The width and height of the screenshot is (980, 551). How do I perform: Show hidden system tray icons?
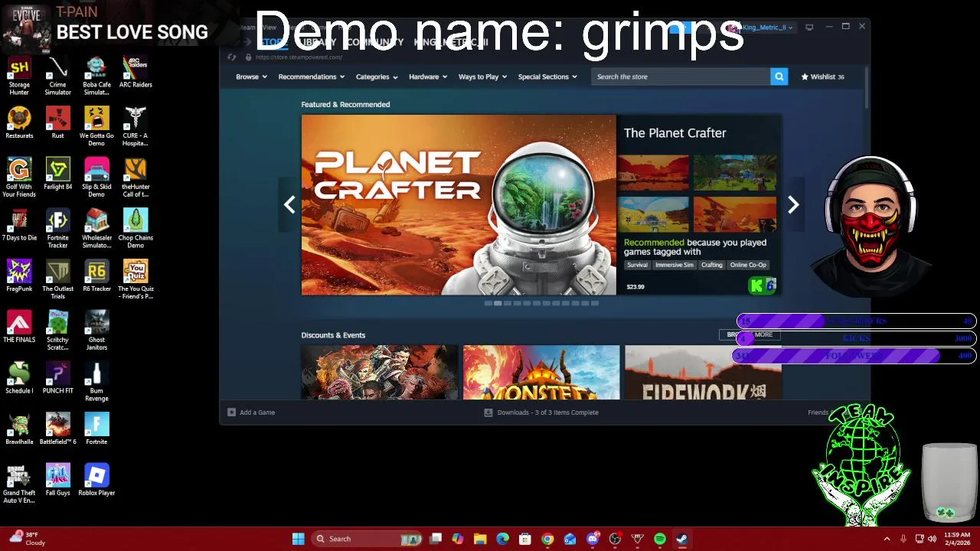[x=887, y=539]
